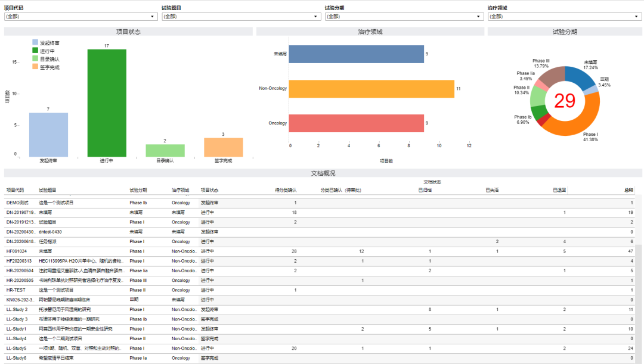Click the 项目状态 chart title

point(128,32)
